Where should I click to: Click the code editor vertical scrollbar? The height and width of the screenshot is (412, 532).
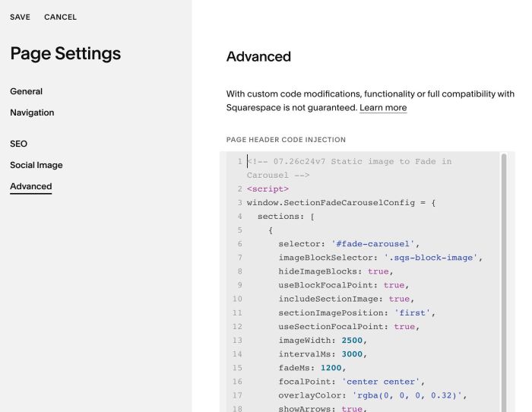(503, 282)
